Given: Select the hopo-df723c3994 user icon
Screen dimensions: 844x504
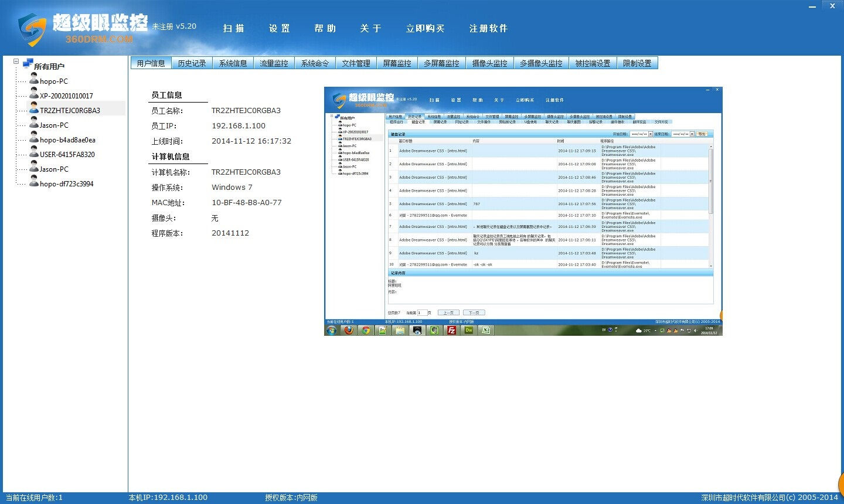Looking at the screenshot, I should (34, 182).
